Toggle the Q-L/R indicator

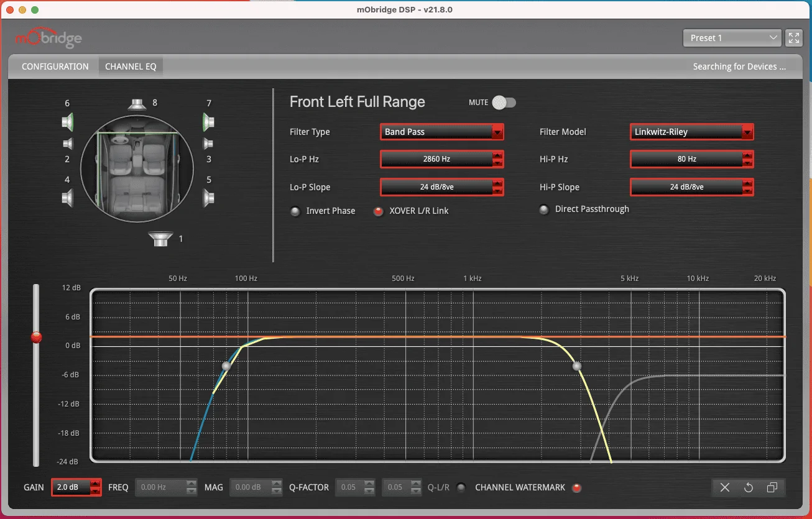point(461,487)
